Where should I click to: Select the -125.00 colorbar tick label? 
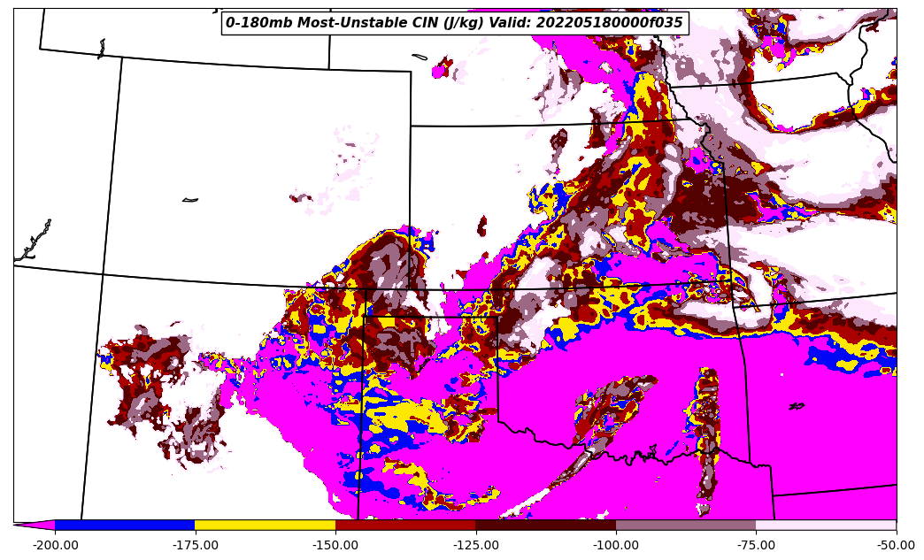476,545
